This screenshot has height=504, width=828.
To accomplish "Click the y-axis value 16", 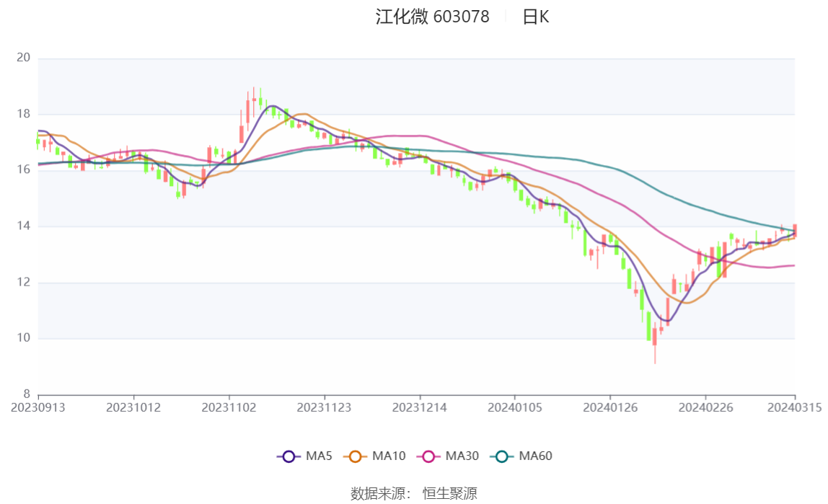I will tap(23, 169).
